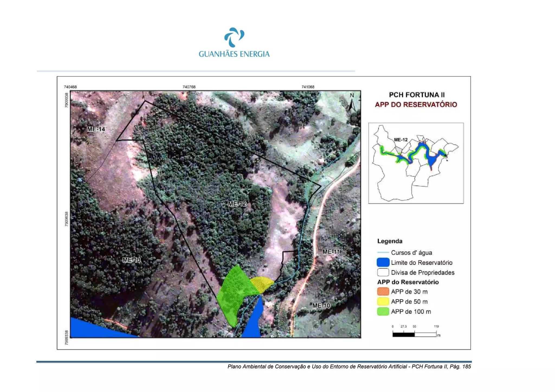Click the Divisa de Propriedades legend text
This screenshot has width=555, height=392.
click(x=422, y=272)
